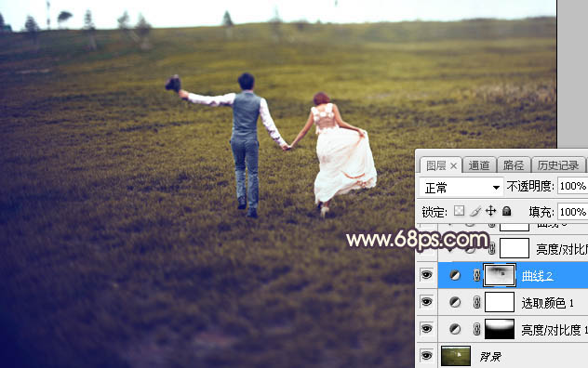Hide the 背景 layer eye

coord(426,356)
